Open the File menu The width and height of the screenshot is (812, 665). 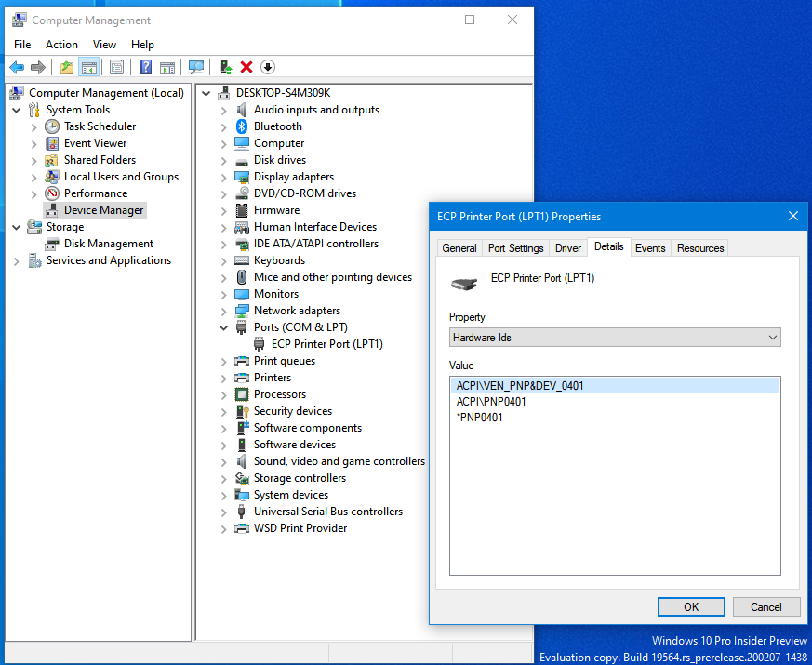22,45
